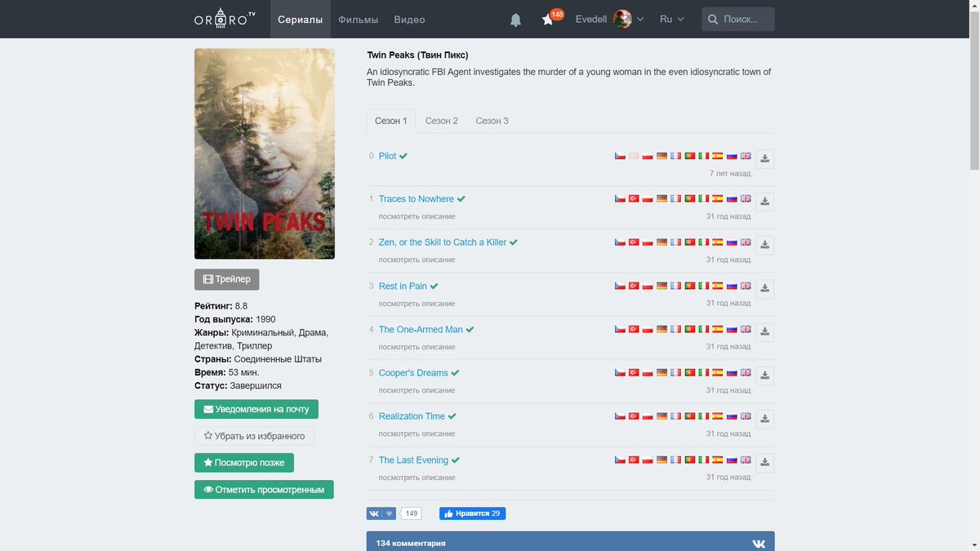The width and height of the screenshot is (980, 551).
Task: Toggle watched checkmark for Cooper's Dreams
Action: [456, 373]
